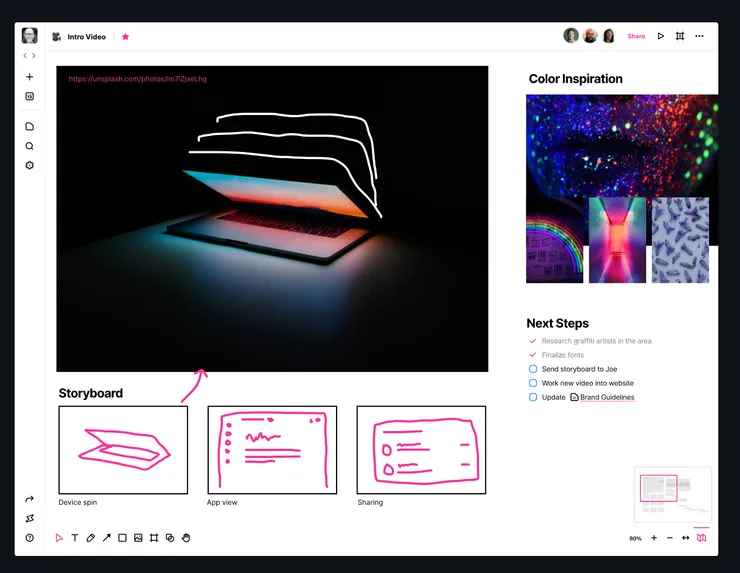Select the Text tool
The width and height of the screenshot is (740, 573).
tap(75, 538)
